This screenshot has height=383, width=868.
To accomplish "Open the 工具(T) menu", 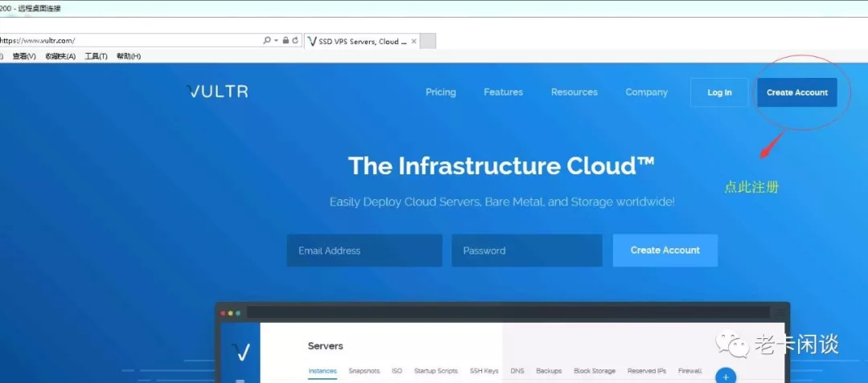I will click(96, 56).
